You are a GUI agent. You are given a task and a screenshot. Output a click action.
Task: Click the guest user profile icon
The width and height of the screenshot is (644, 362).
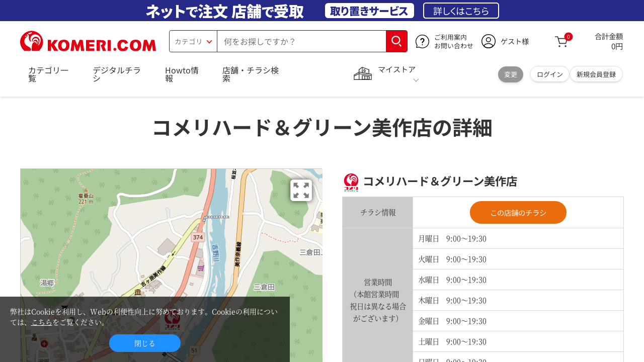[488, 41]
